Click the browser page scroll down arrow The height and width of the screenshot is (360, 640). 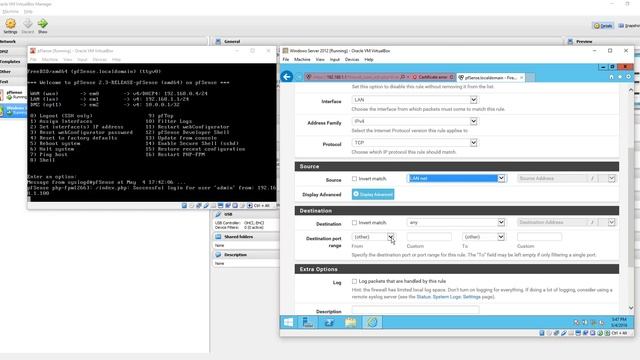click(x=631, y=308)
